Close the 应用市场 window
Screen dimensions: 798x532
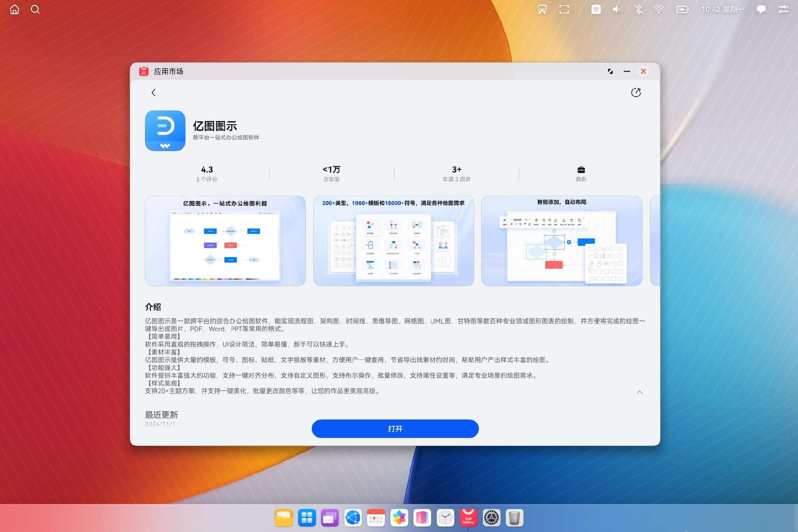click(x=643, y=71)
